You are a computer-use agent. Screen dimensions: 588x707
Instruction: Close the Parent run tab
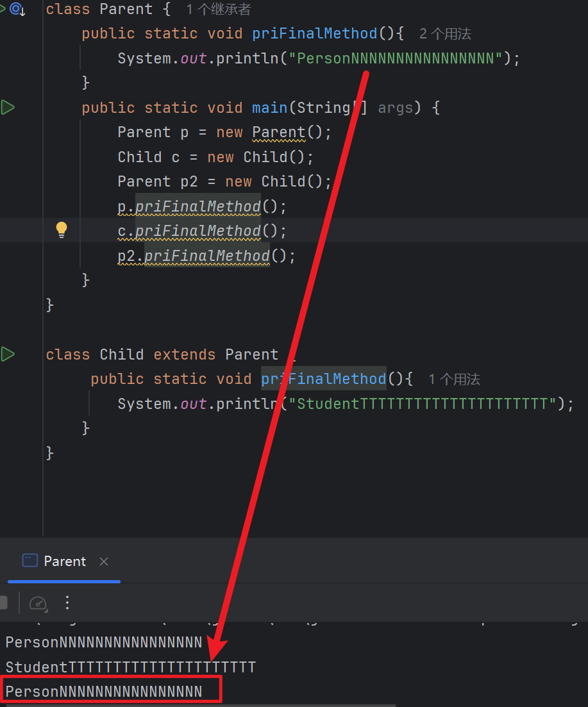(104, 561)
